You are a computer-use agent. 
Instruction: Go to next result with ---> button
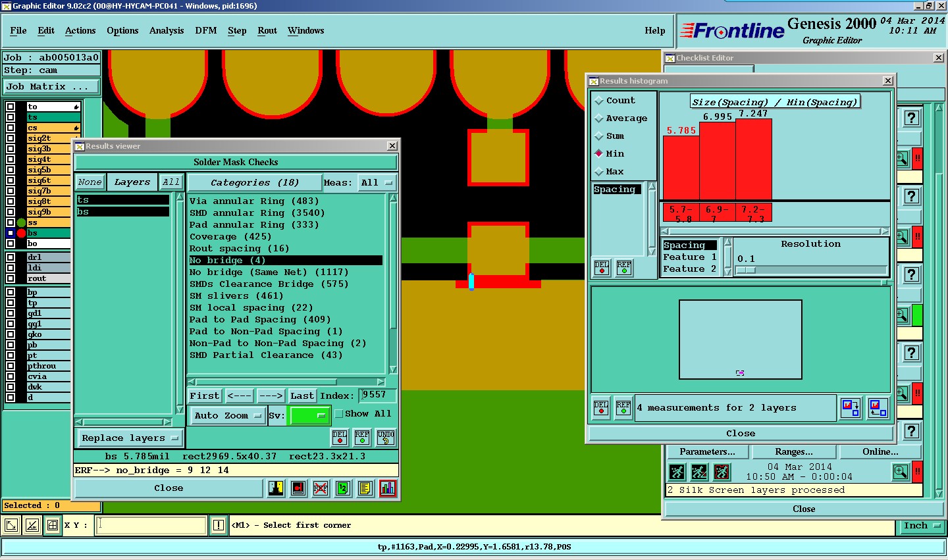point(271,395)
